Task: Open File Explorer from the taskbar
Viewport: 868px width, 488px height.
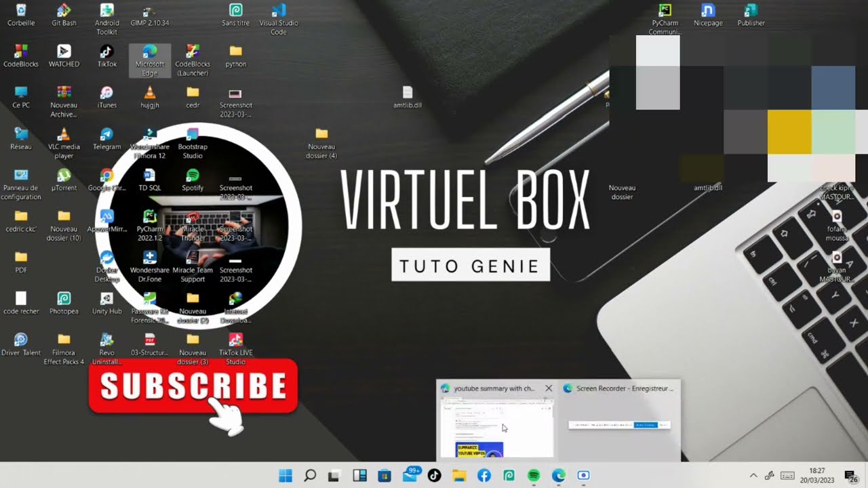Action: pos(459,476)
